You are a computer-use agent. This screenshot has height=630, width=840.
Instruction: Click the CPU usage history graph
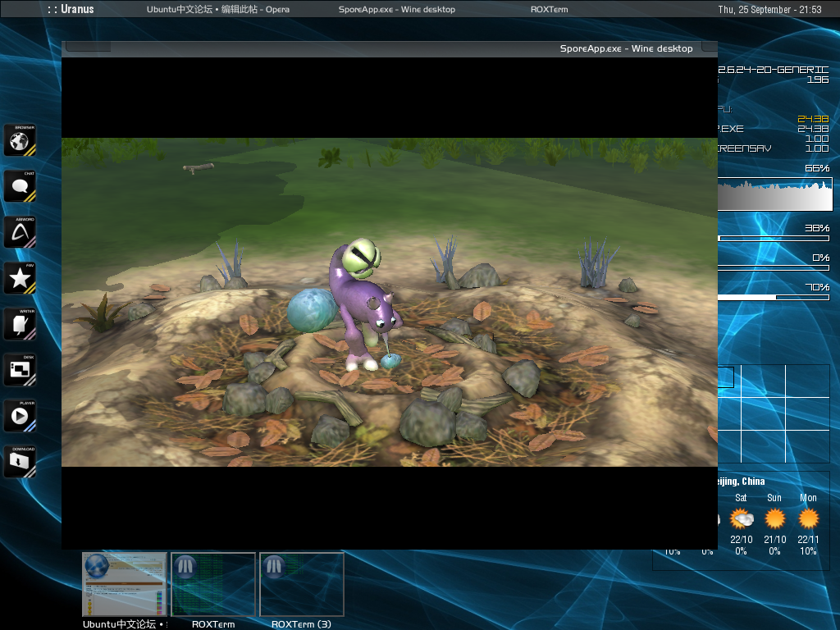(775, 194)
